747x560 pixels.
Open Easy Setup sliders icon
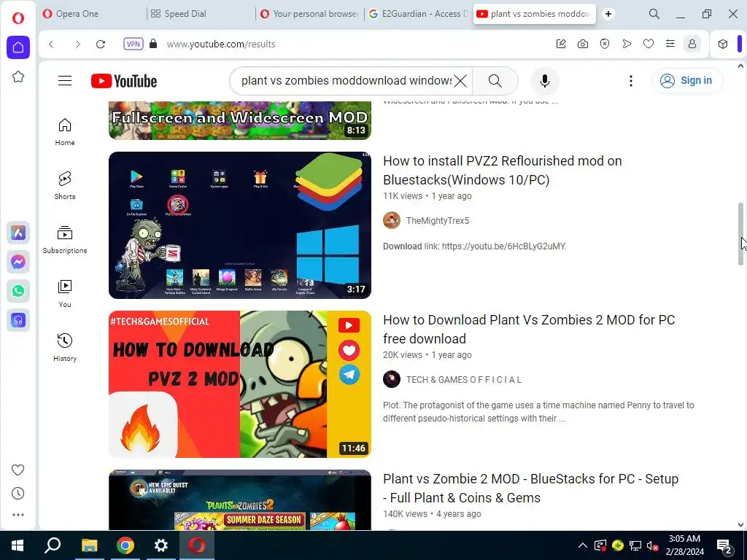click(670, 44)
